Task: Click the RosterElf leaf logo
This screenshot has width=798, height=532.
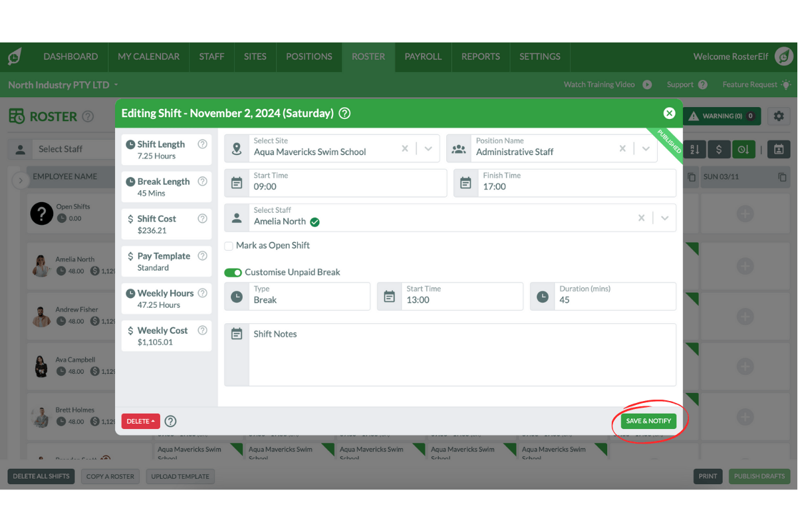Action: point(14,57)
